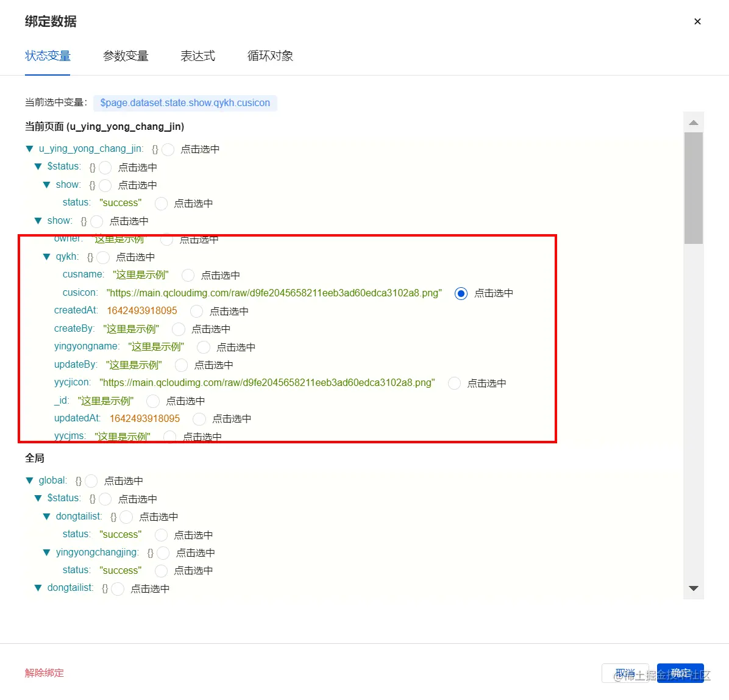Click 点击选中 next to cusname

click(221, 276)
